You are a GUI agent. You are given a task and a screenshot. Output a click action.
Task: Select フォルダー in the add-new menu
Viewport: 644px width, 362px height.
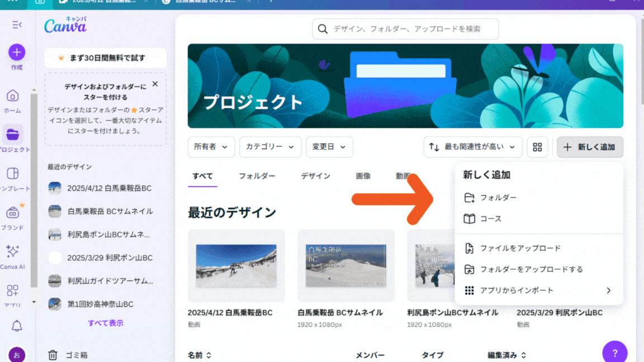(x=498, y=198)
